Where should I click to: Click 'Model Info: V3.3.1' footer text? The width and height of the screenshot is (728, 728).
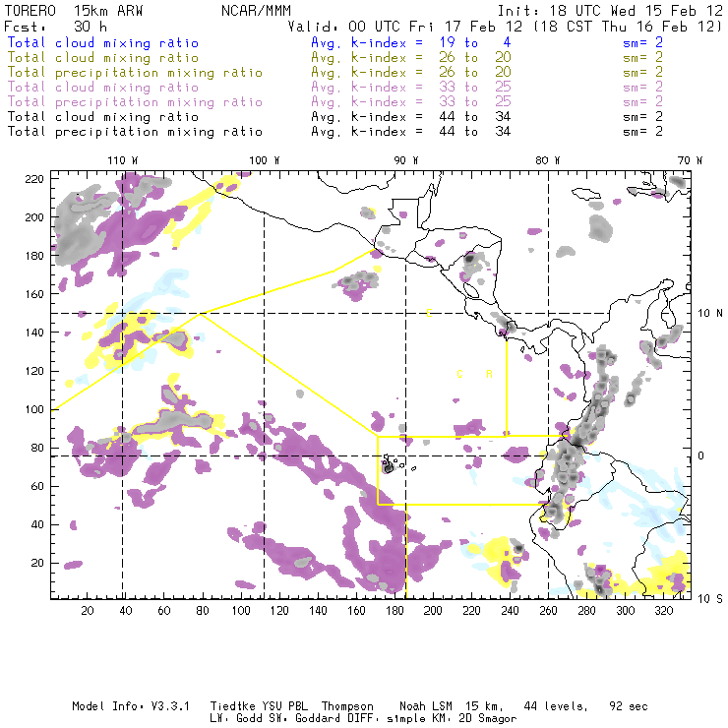[x=131, y=706]
